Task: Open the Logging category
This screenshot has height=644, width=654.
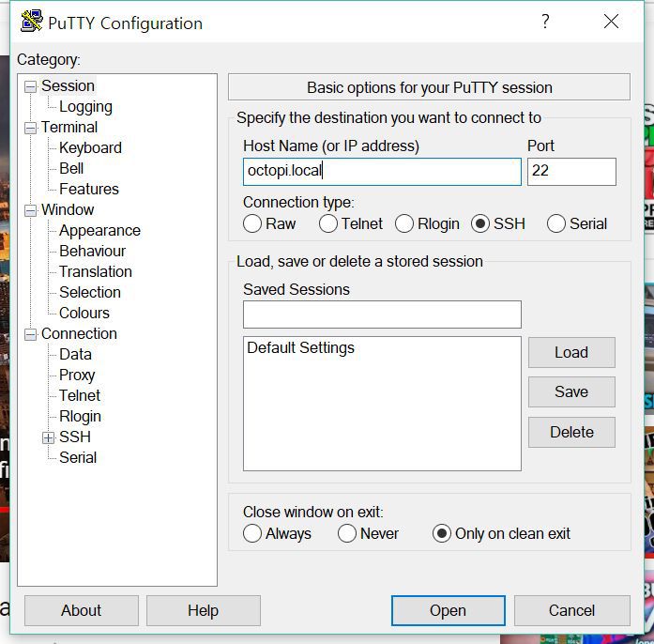Action: point(85,107)
